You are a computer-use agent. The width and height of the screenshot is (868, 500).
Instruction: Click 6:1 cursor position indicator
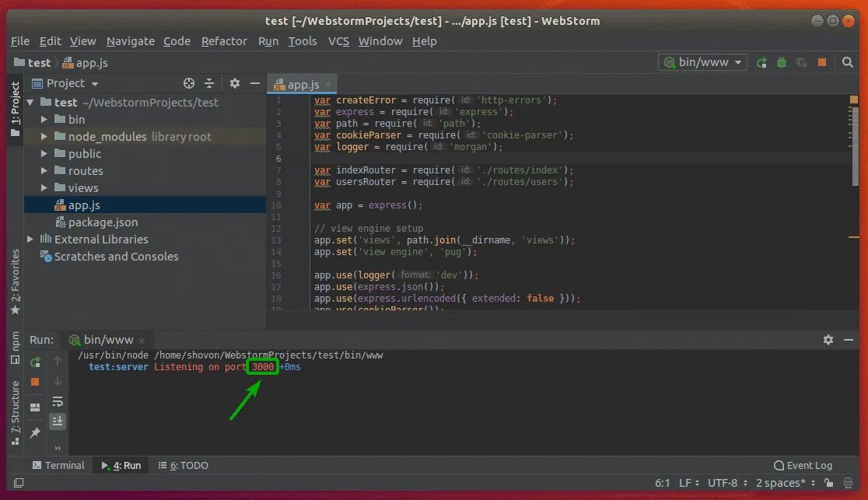[x=662, y=483]
